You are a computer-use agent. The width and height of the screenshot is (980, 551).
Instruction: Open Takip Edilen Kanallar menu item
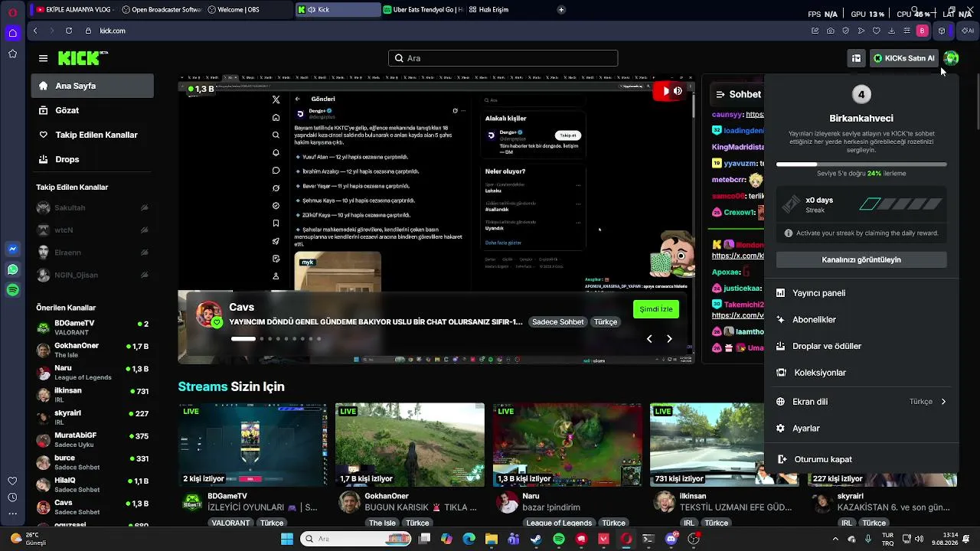point(93,135)
